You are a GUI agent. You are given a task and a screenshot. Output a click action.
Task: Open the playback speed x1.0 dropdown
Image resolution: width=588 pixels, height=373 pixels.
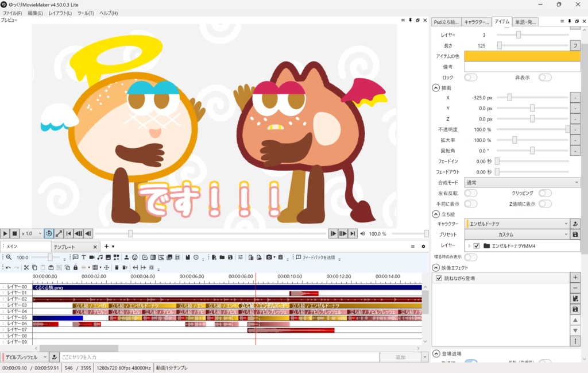pos(32,233)
